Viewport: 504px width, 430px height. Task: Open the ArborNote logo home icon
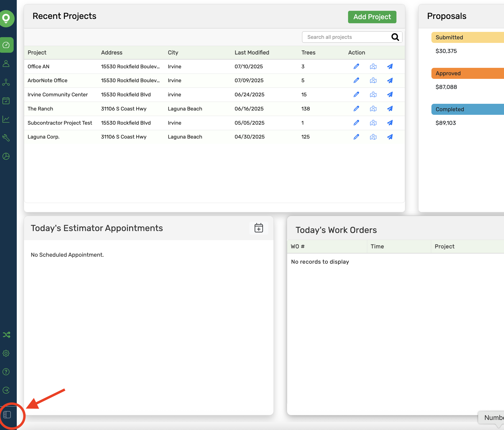point(6,18)
